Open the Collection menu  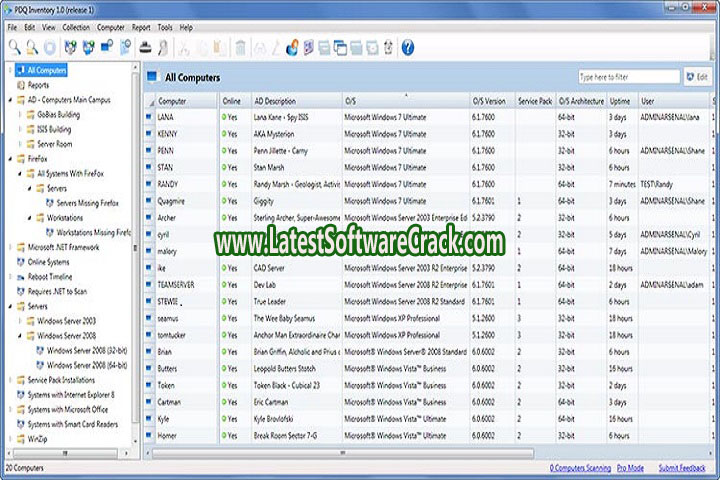pos(75,27)
